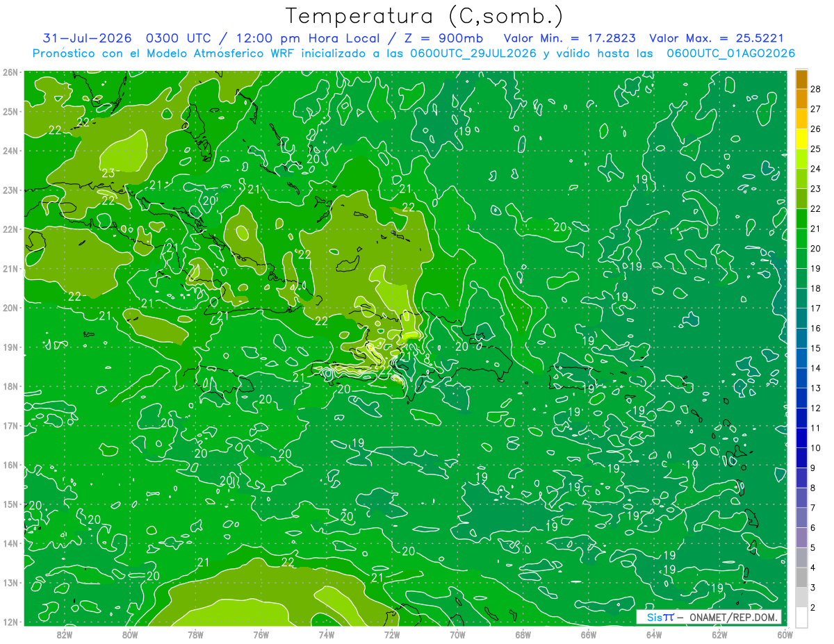Click the '70W' longitude axis label

coord(457,634)
